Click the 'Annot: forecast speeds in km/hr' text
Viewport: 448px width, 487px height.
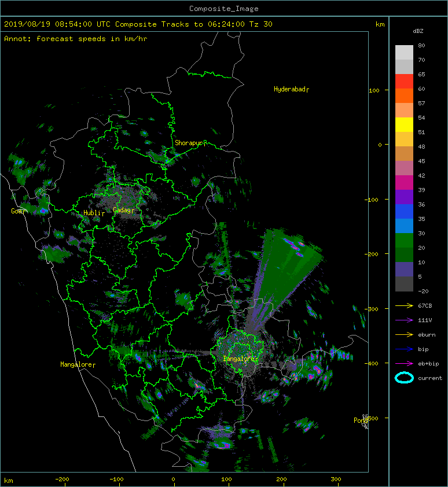point(76,39)
